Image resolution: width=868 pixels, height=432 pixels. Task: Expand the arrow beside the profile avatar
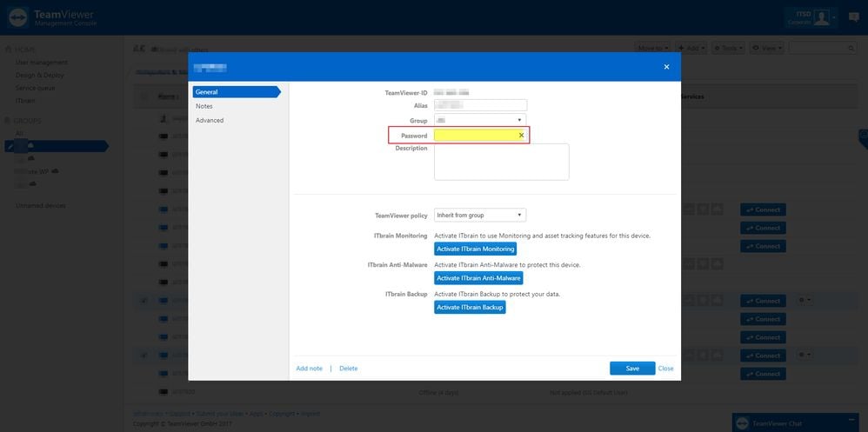[834, 17]
